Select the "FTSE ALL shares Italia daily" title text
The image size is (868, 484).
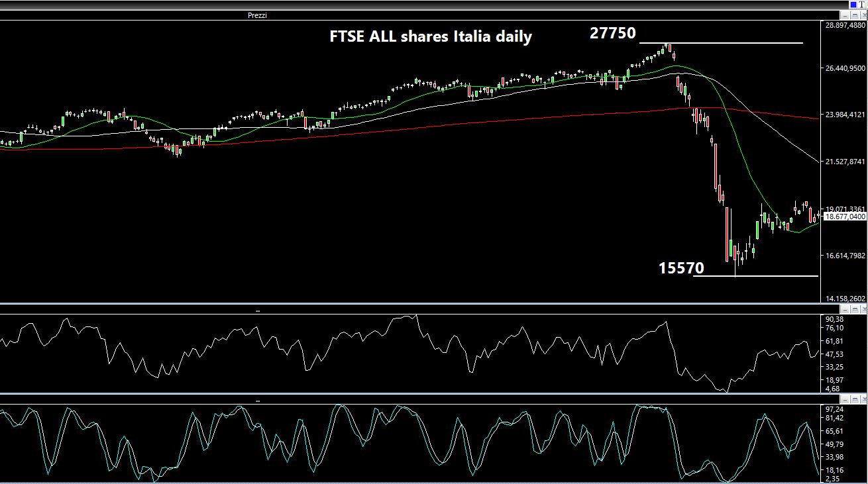click(x=431, y=36)
